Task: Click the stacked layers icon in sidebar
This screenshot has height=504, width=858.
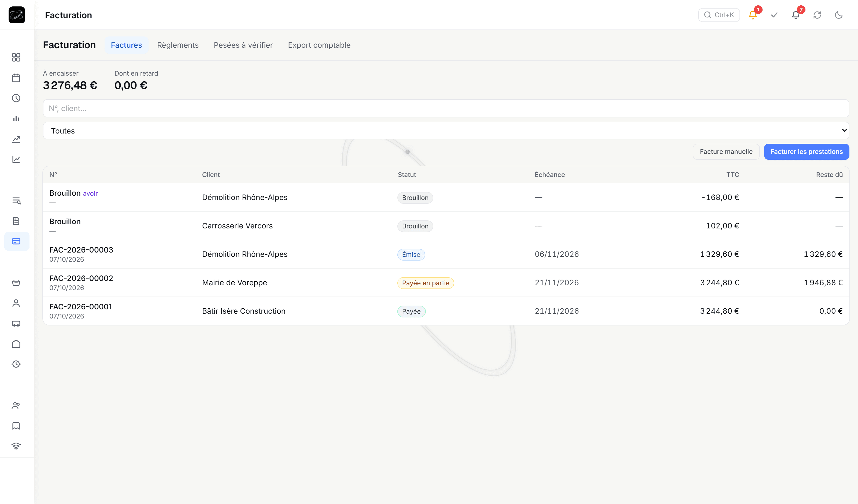Action: click(x=16, y=446)
